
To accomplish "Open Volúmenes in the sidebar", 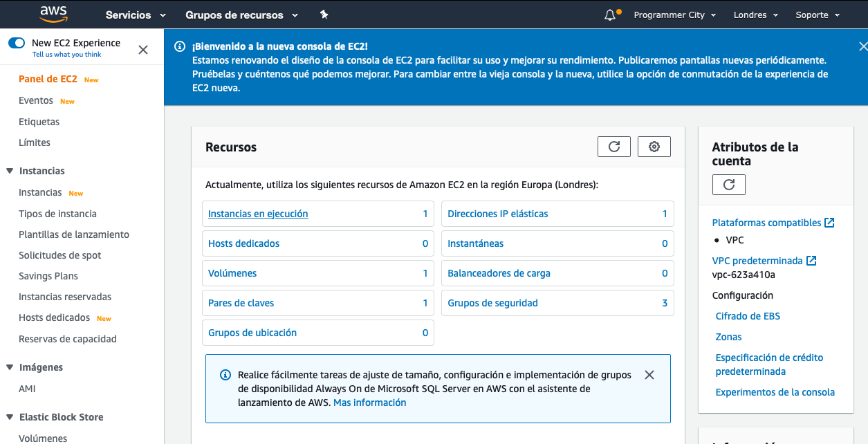I will pos(43,438).
